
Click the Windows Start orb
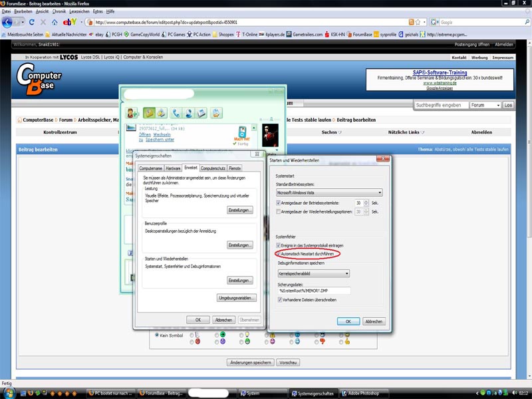click(x=9, y=393)
